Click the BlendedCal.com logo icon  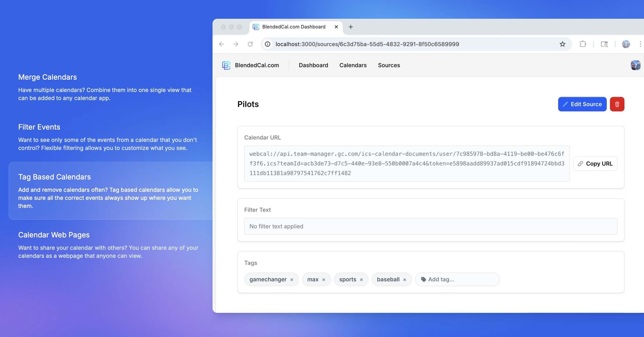click(226, 65)
